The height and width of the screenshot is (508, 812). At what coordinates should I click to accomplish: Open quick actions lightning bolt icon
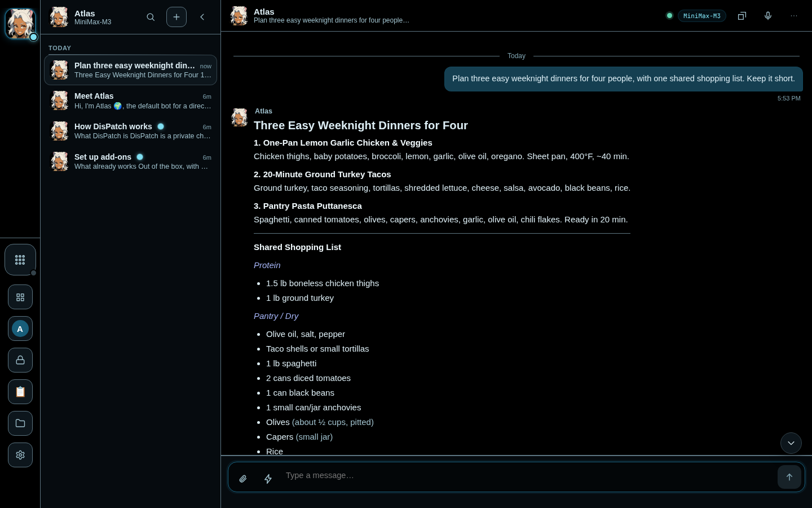pyautogui.click(x=268, y=479)
